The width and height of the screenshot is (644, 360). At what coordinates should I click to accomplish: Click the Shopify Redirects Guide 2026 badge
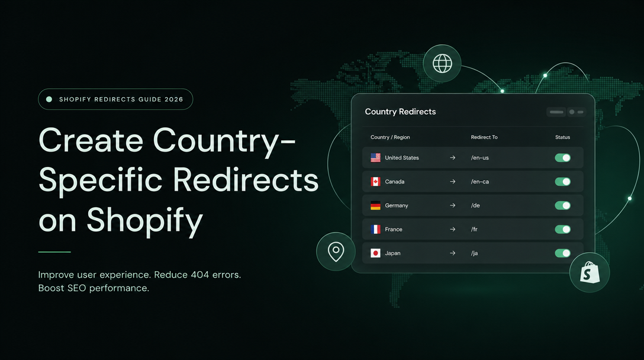[115, 99]
